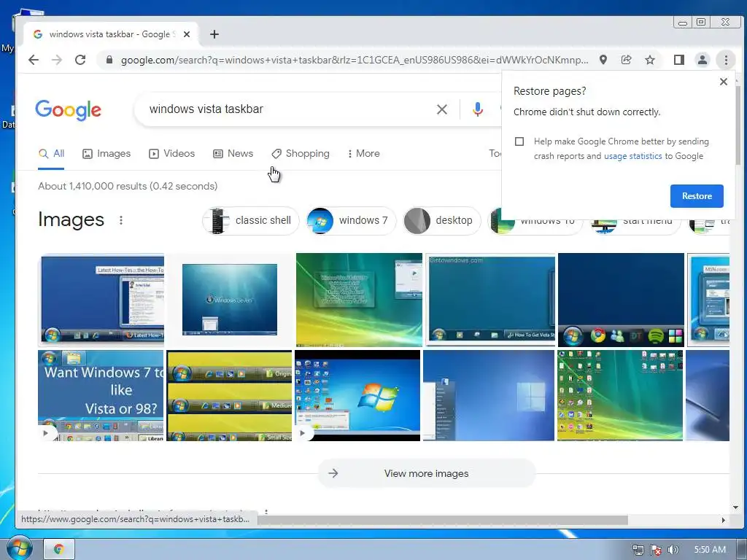Click the browser forward arrow
This screenshot has height=560, width=747.
pos(57,60)
